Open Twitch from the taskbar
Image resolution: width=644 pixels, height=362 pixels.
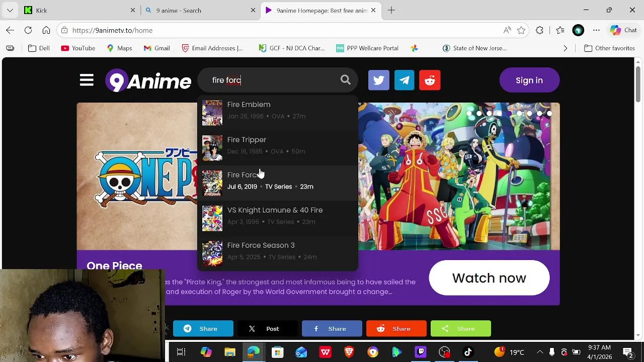(421, 352)
